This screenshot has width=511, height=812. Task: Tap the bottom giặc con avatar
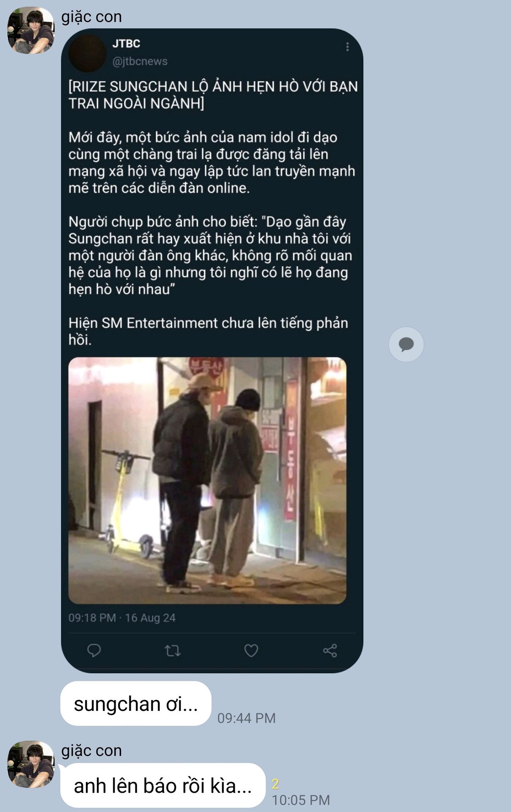(31, 764)
